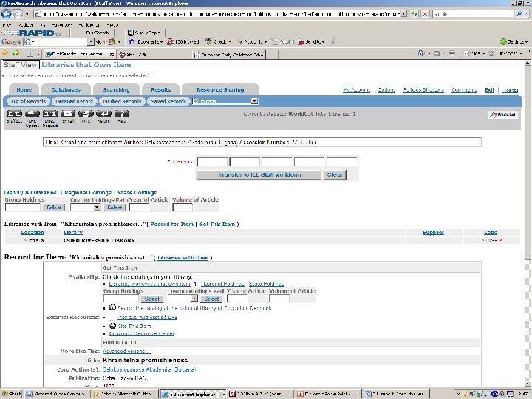Screen dimensions: 532x399
Task: Open the Home tab
Action: [24, 89]
